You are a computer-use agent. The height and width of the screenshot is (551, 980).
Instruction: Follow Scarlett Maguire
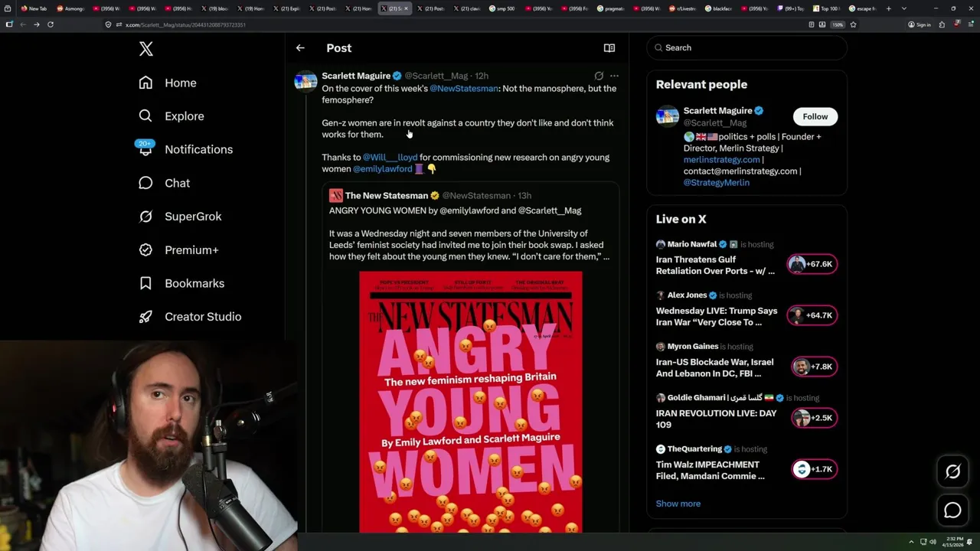coord(815,116)
